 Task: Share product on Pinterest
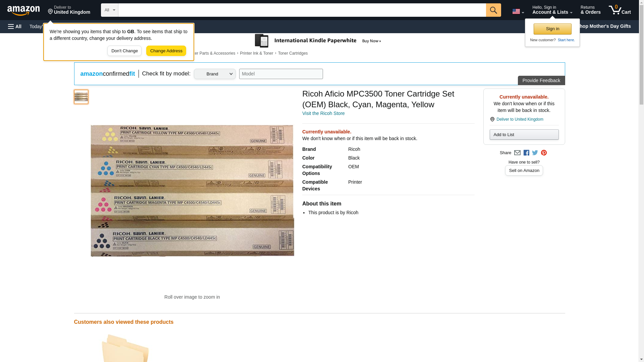click(544, 153)
